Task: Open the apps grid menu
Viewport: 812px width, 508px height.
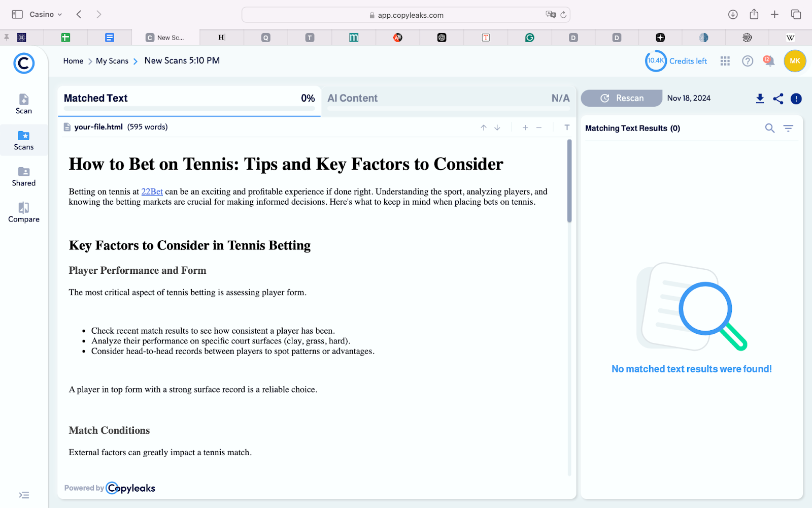Action: click(x=725, y=61)
